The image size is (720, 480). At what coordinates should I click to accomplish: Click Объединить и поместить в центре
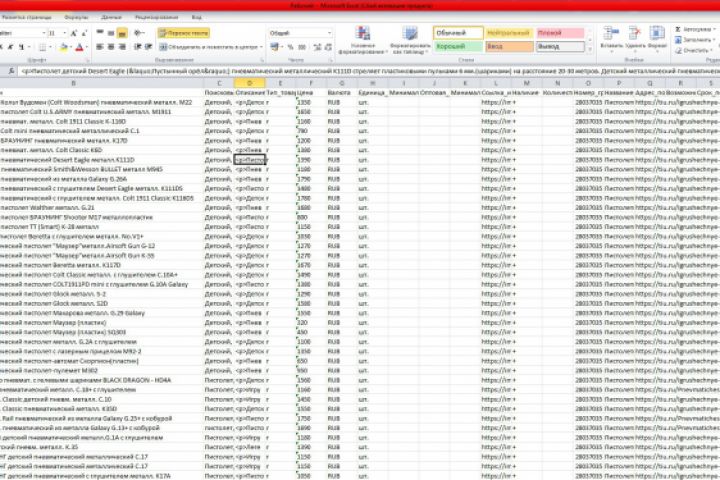pyautogui.click(x=208, y=47)
